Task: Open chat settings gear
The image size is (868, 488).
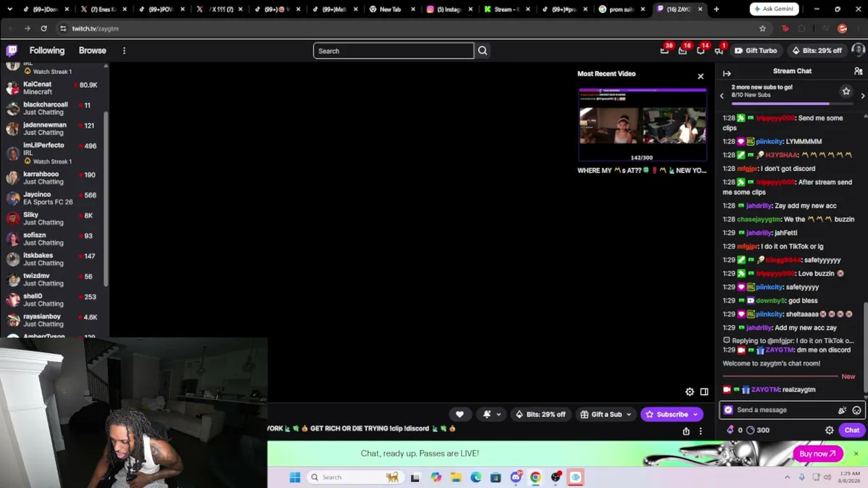Action: coord(829,430)
